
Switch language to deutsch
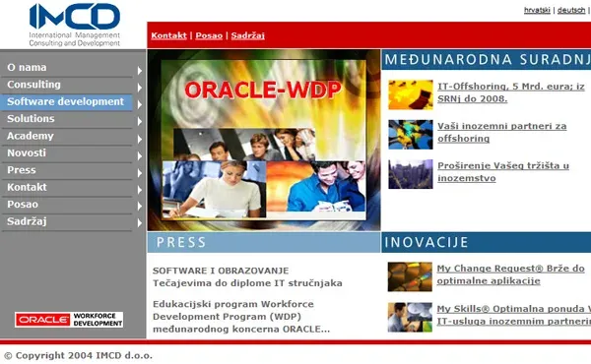(571, 10)
